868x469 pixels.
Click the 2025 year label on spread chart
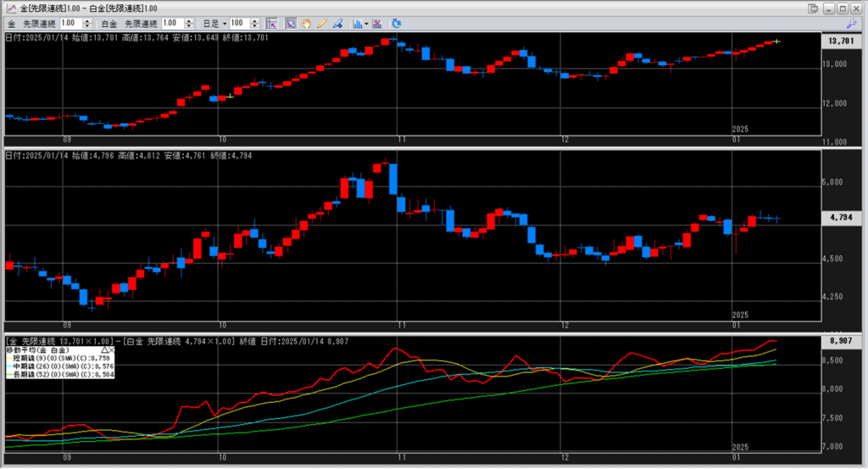click(x=740, y=447)
